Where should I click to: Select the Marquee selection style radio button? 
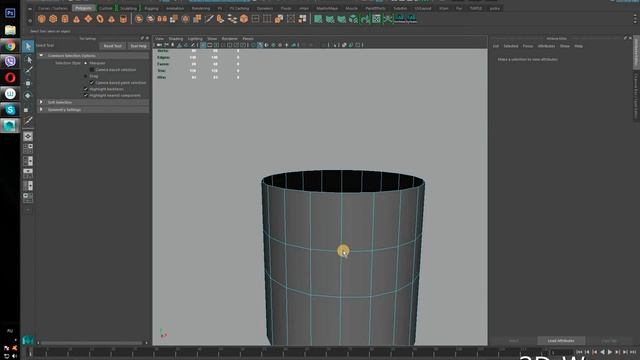coord(86,63)
